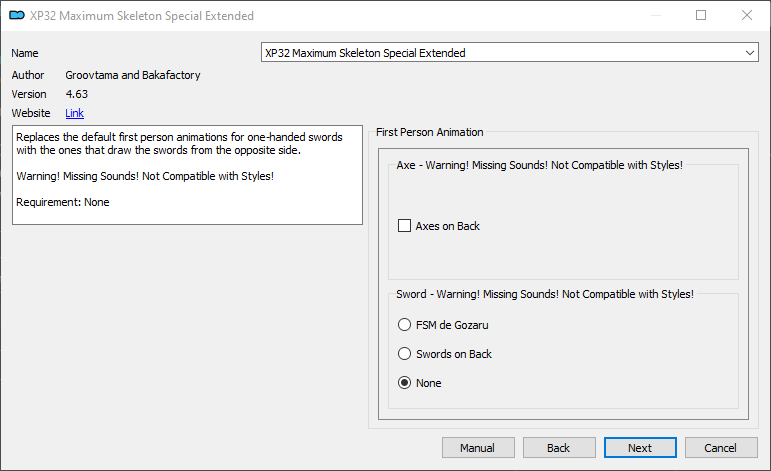Click the window title bar text

click(x=142, y=16)
